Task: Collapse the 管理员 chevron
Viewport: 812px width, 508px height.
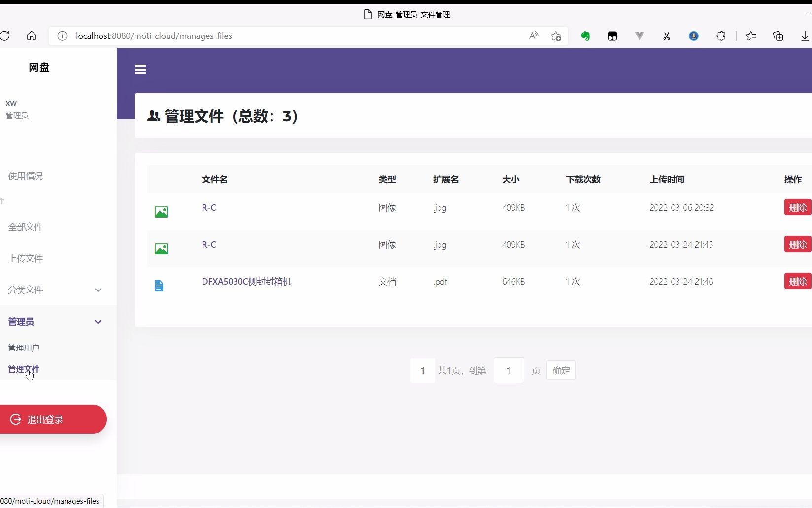Action: tap(98, 322)
